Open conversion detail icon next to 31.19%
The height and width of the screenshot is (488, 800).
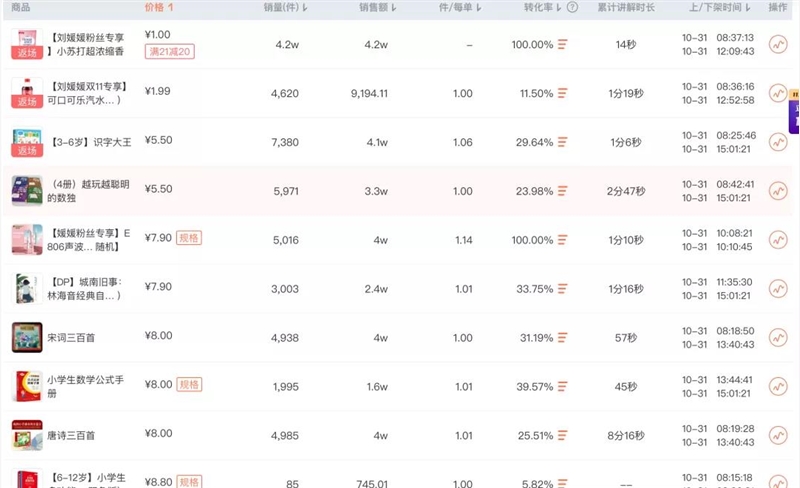(563, 337)
